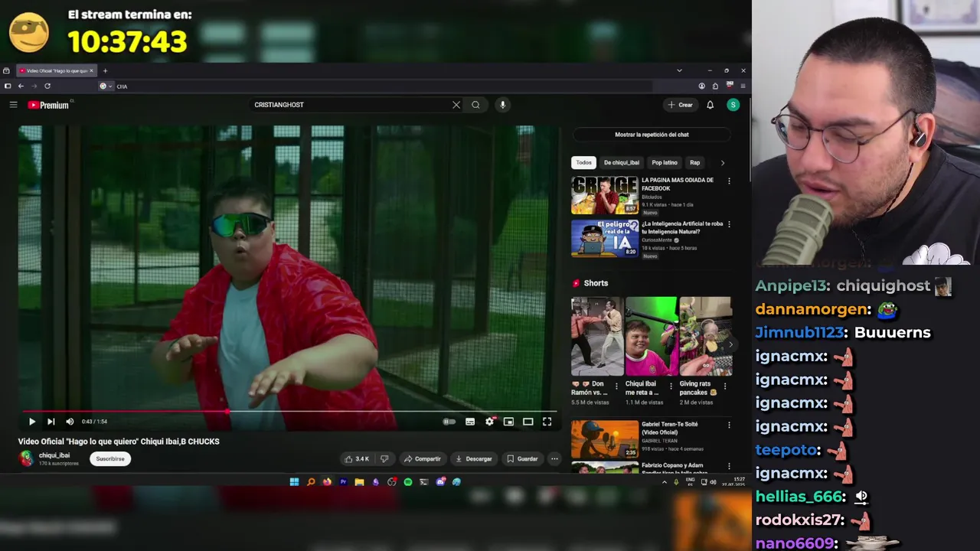This screenshot has width=980, height=551.
Task: Toggle theater mode on the player
Action: pos(528,422)
